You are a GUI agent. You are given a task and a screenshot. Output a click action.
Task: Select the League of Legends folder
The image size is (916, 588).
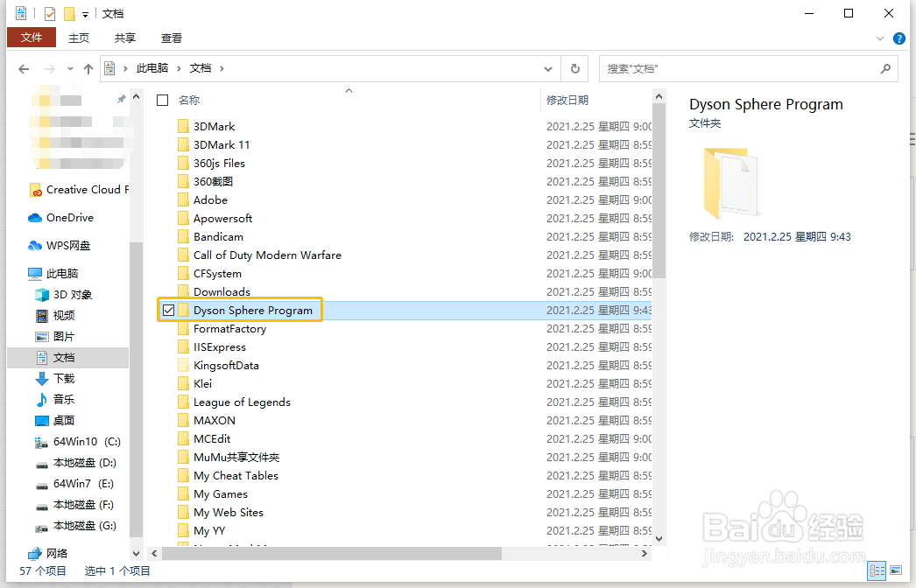tap(242, 402)
